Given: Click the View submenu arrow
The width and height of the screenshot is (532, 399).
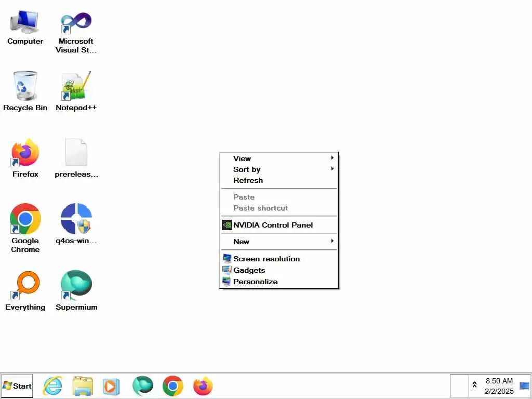Looking at the screenshot, I should click(332, 158).
